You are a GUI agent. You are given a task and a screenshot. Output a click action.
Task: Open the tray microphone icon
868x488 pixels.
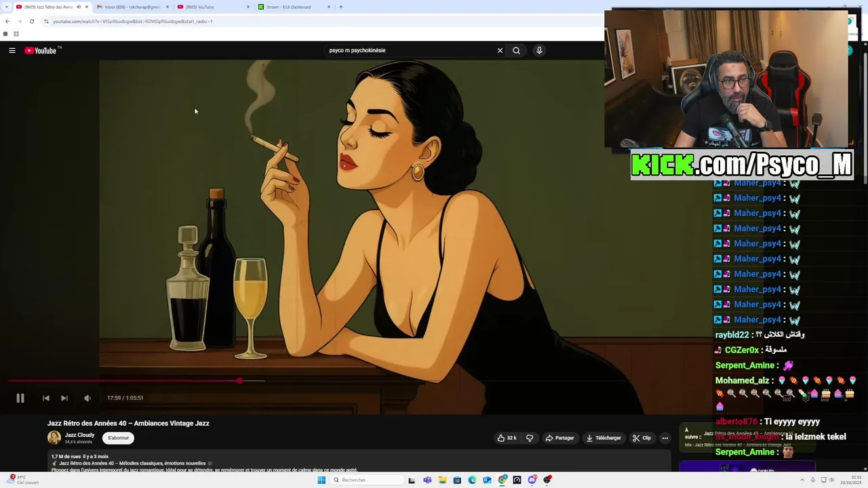point(812,480)
